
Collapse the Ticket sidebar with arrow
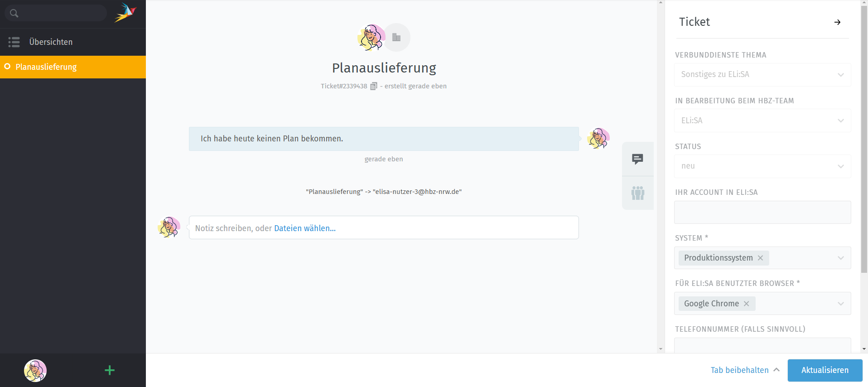[x=837, y=22]
